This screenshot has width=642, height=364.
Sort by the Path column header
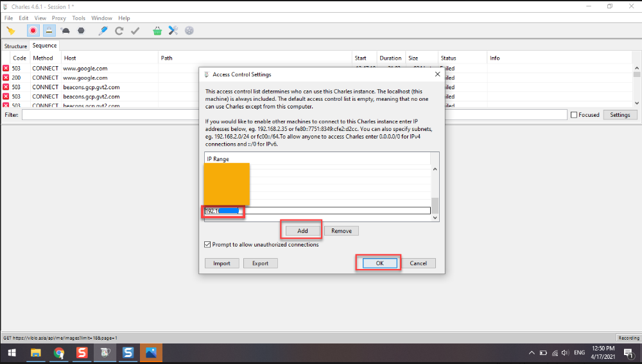[x=255, y=58]
